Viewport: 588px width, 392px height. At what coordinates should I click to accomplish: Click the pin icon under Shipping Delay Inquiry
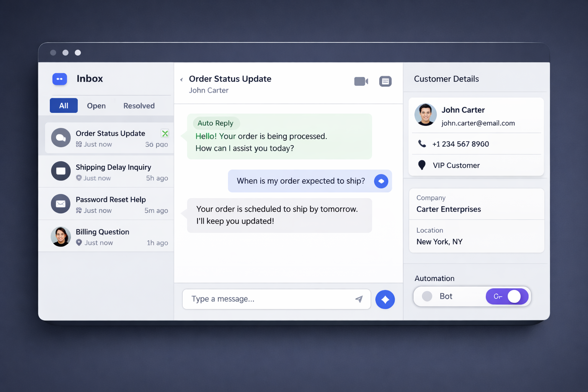click(79, 178)
